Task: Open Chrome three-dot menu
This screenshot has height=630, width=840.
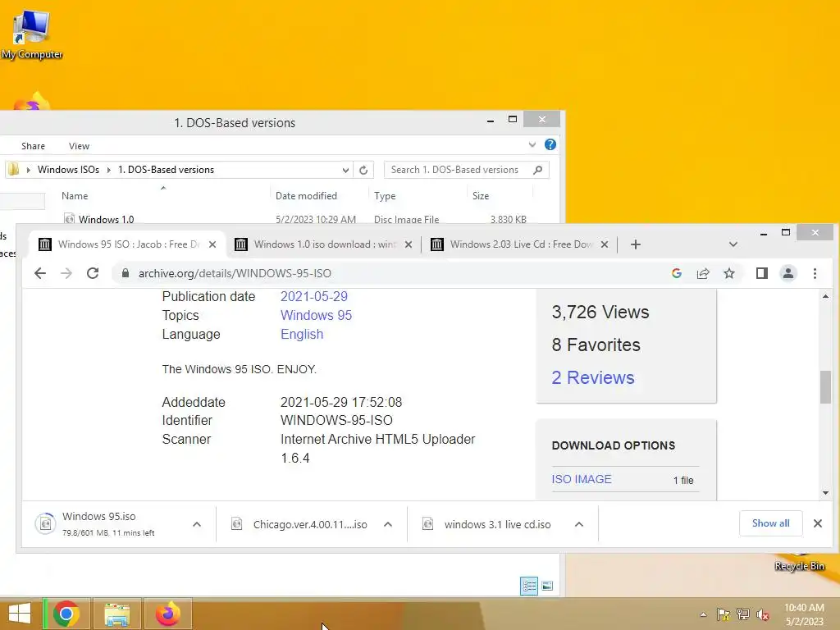Action: click(x=815, y=273)
